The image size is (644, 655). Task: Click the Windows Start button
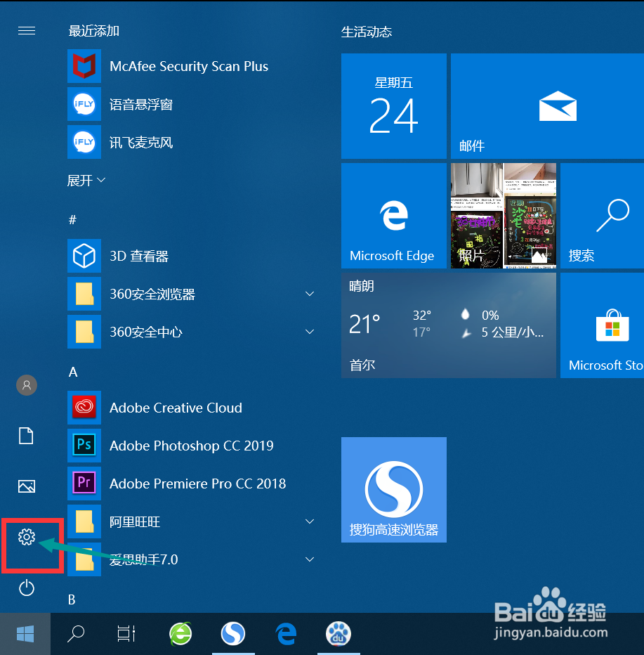pos(25,634)
